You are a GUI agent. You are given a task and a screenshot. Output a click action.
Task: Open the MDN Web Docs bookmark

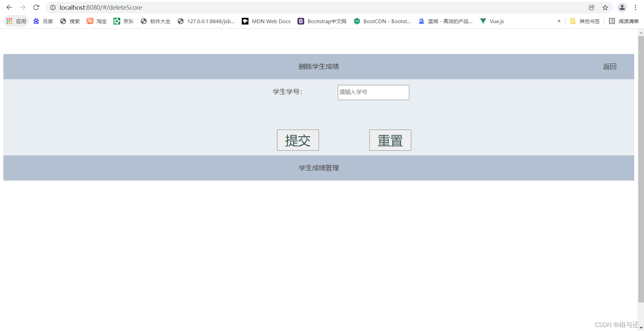tap(266, 21)
